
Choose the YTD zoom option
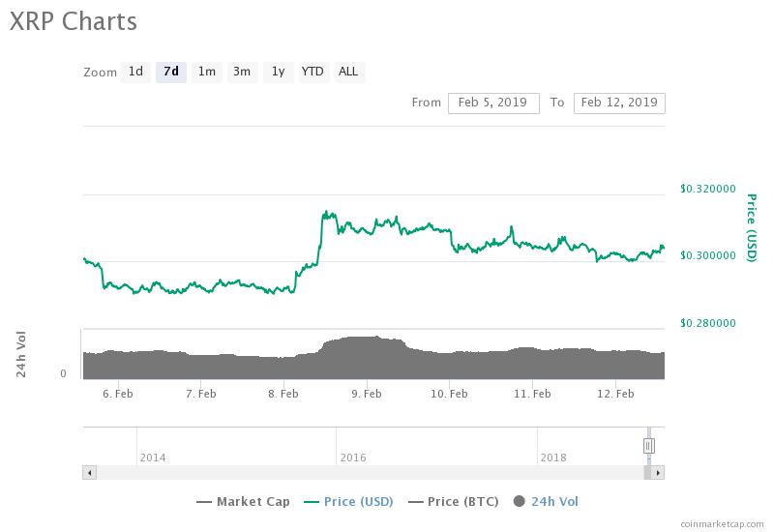click(313, 72)
